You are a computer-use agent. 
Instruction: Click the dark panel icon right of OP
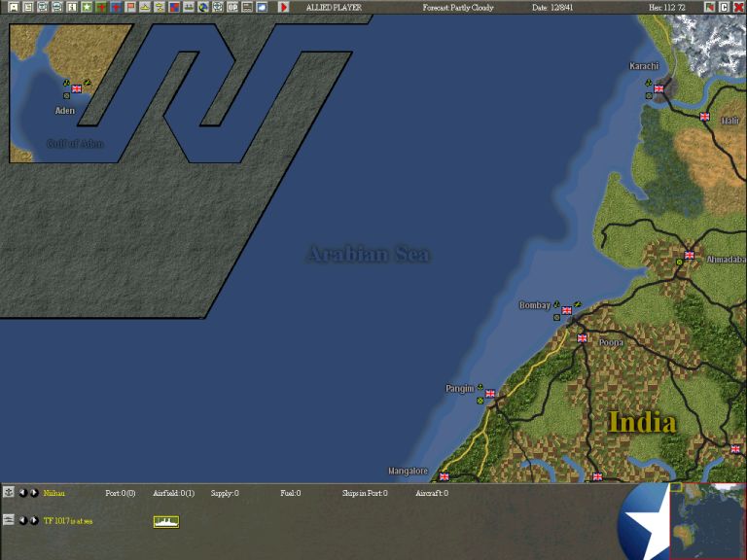pos(247,7)
